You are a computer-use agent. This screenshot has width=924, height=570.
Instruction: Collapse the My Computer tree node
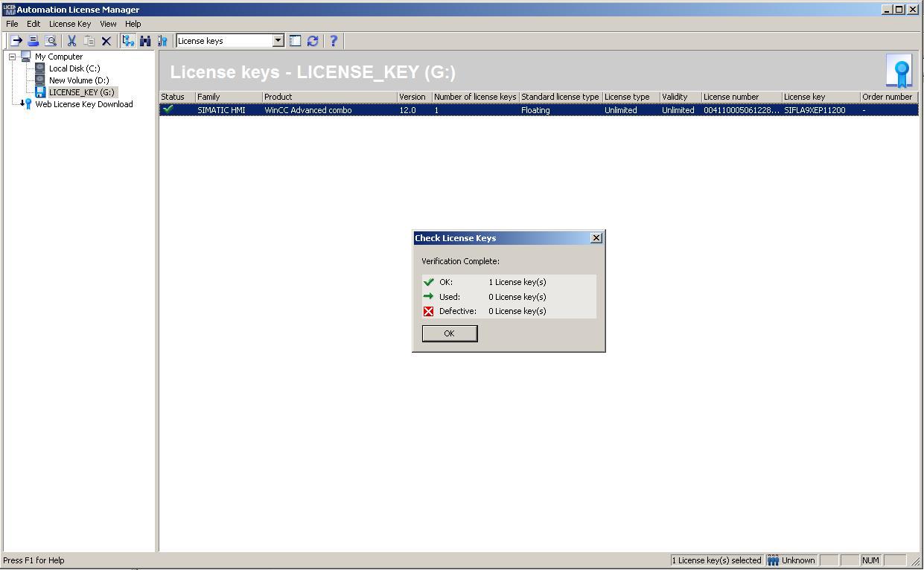(x=13, y=57)
